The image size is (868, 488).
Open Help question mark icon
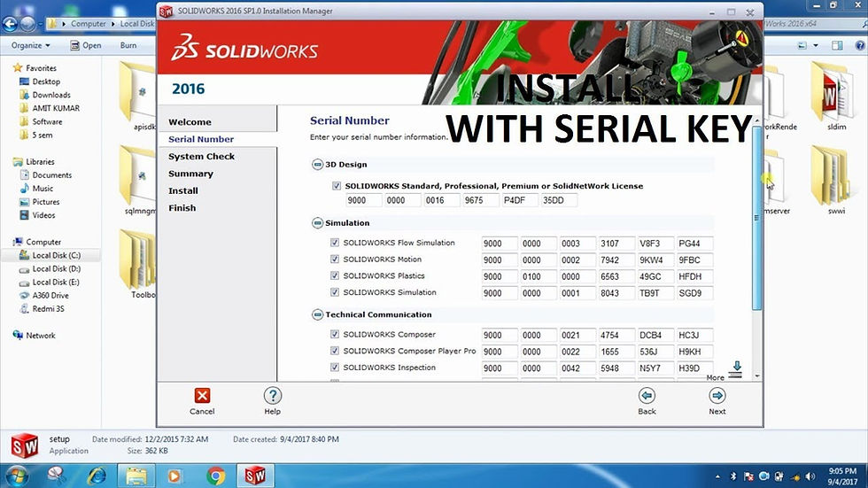pyautogui.click(x=273, y=396)
